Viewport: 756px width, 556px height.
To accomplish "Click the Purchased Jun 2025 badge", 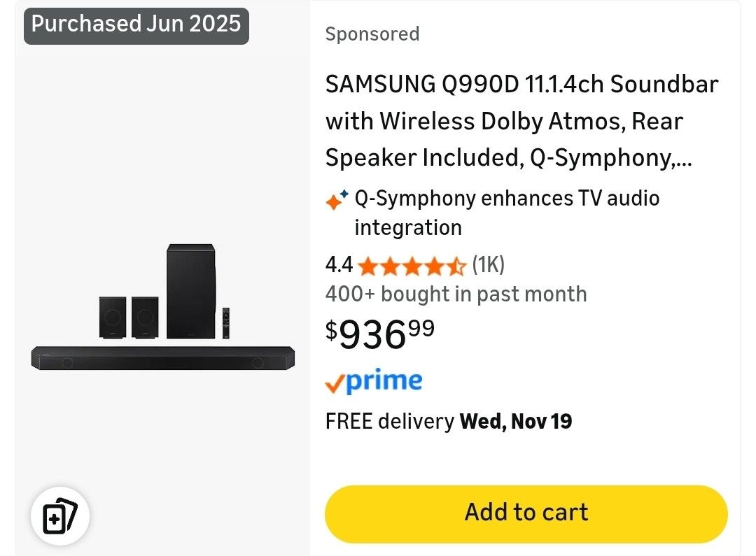I will pyautogui.click(x=136, y=24).
